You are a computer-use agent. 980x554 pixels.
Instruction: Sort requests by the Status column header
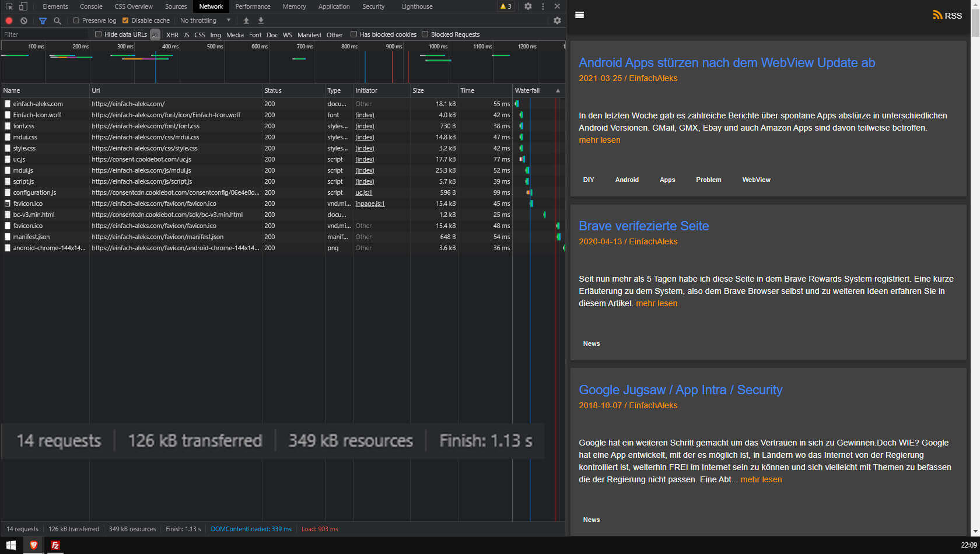[x=293, y=90]
